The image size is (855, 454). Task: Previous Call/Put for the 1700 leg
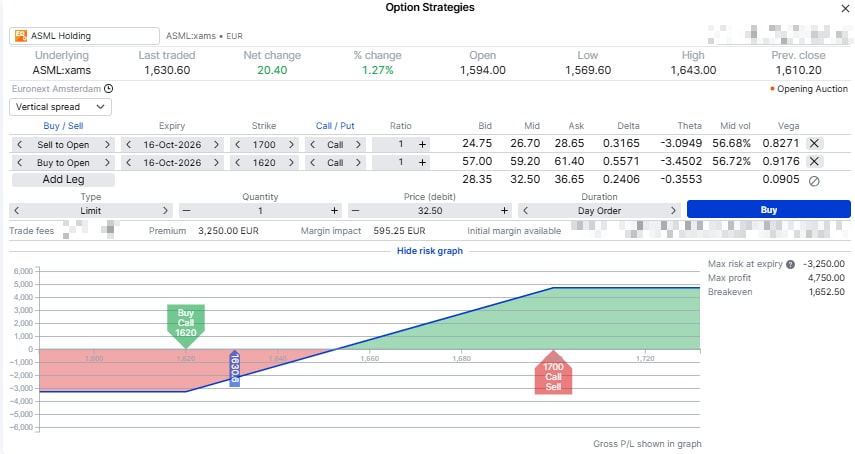(312, 144)
